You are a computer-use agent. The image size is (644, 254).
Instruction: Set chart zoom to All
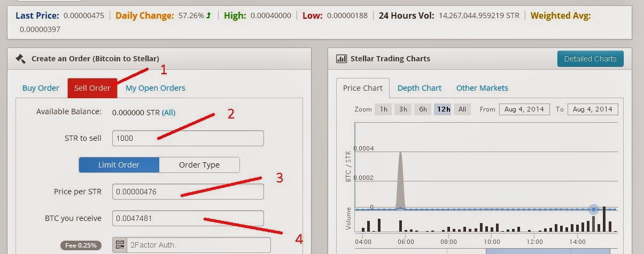point(462,109)
